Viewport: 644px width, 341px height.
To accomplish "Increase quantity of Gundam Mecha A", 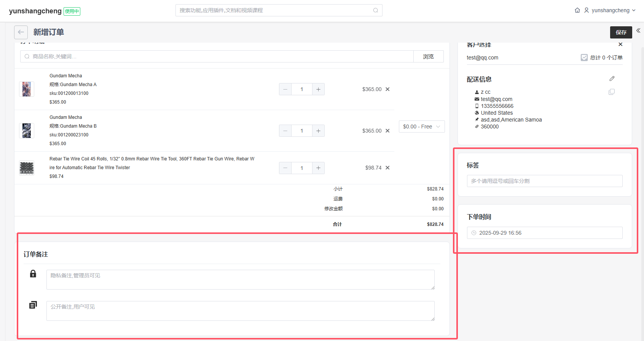I will click(318, 89).
